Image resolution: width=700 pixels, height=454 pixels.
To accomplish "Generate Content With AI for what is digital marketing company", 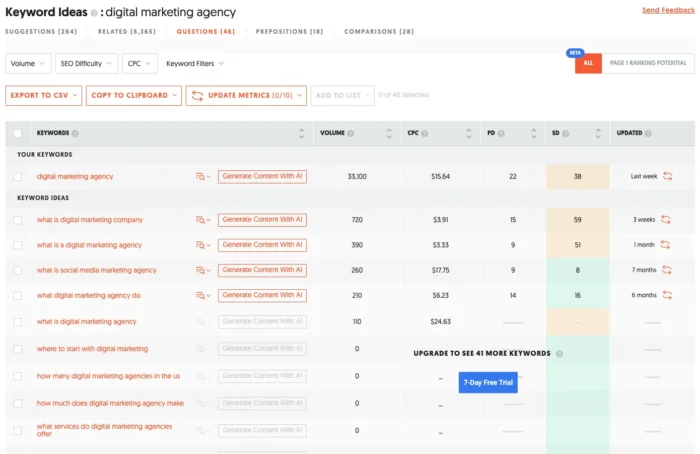I will tap(262, 220).
